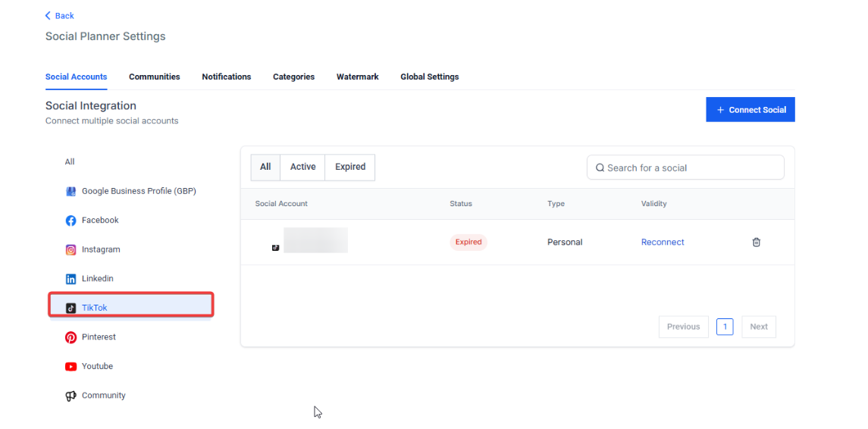Open the Community megaphone icon
Viewport: 868px width, 429px height.
71,396
